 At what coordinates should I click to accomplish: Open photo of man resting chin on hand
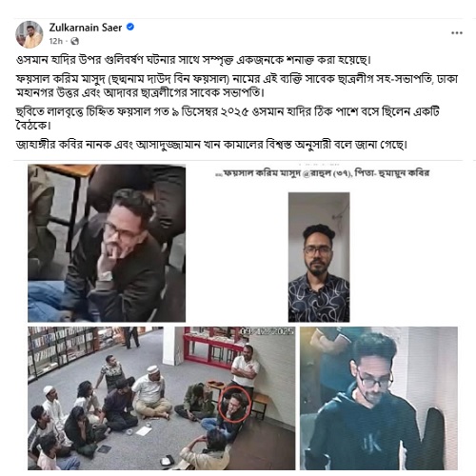[107, 243]
